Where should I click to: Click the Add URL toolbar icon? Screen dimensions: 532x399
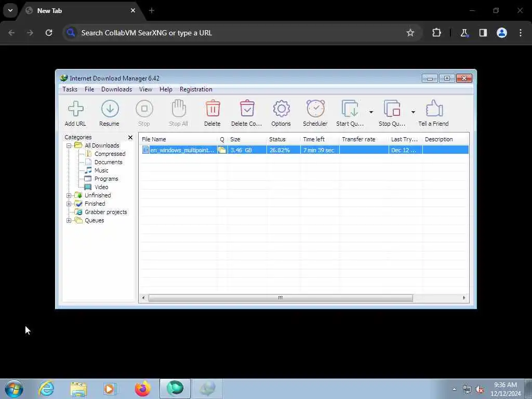pos(75,109)
